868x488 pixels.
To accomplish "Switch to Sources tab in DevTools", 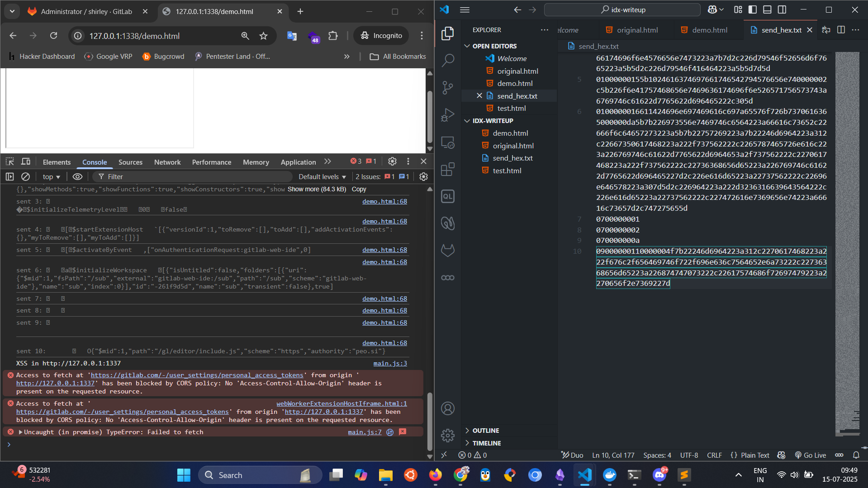I will [x=130, y=162].
